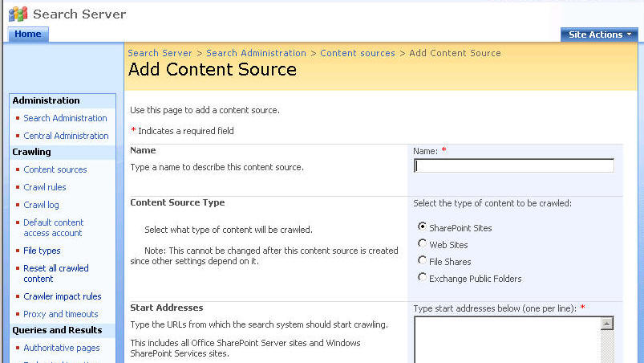Viewport: 644px width, 363px height.
Task: Click the start addresses scroll up arrow
Action: pos(607,324)
